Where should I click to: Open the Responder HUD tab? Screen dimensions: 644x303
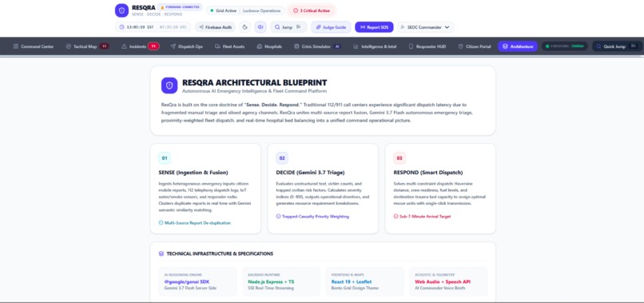(x=427, y=46)
